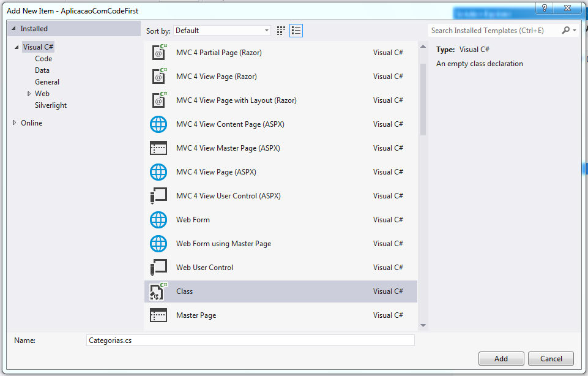The height and width of the screenshot is (376, 588).
Task: Click the Web User Control icon
Action: tap(158, 268)
